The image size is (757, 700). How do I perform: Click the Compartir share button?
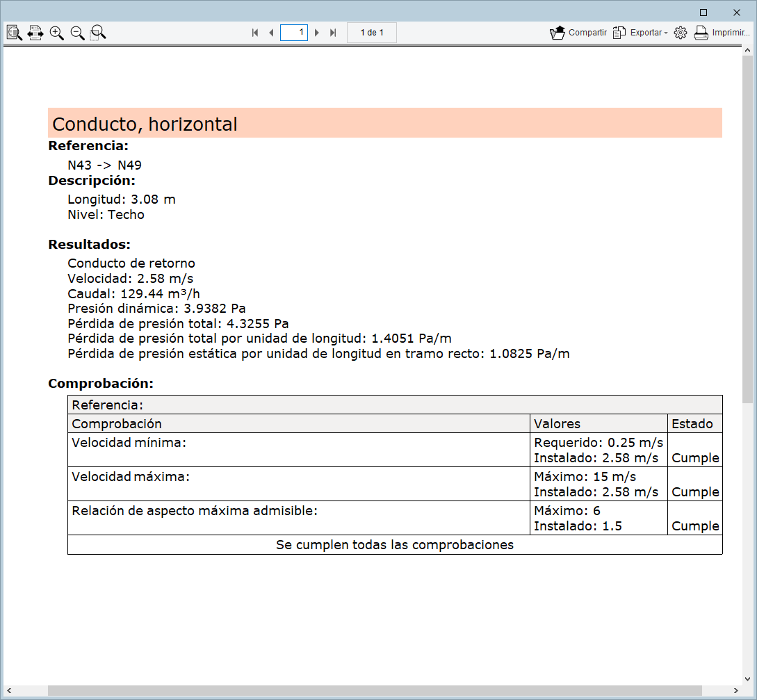pos(578,33)
